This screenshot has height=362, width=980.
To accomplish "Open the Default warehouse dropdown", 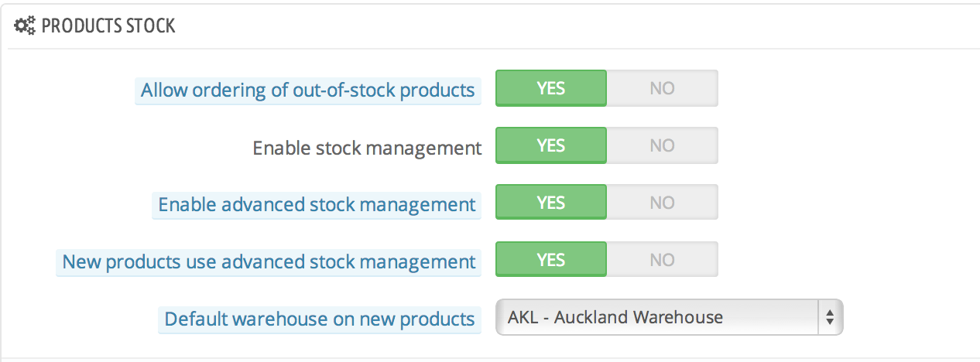I will (668, 317).
